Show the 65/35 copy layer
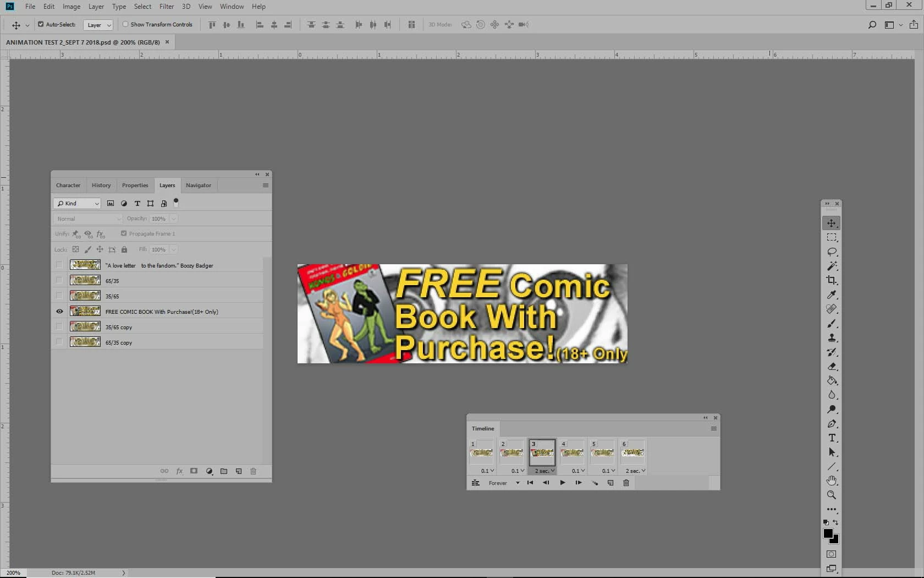 (x=59, y=342)
